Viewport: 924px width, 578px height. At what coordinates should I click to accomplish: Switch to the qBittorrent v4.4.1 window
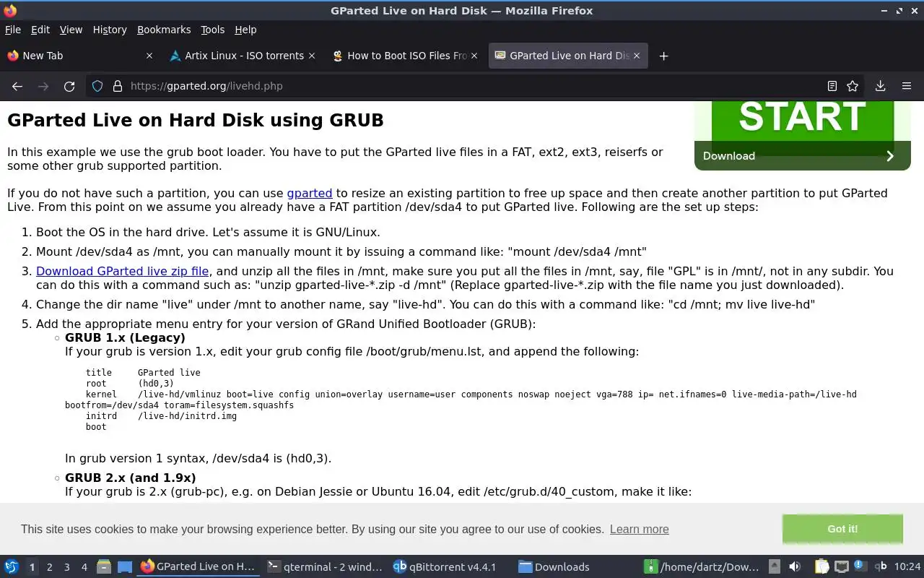click(451, 567)
